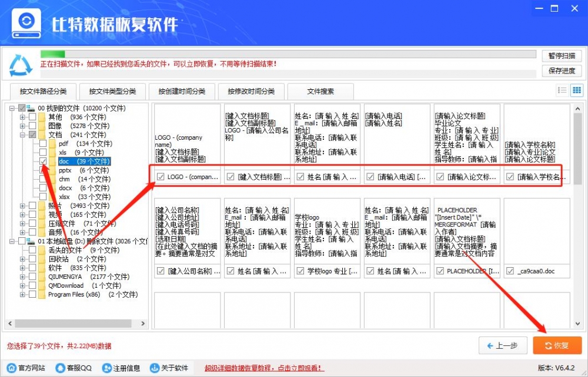
Task: Select the 丢失的文件 (9 个文件) row
Action: click(x=83, y=250)
